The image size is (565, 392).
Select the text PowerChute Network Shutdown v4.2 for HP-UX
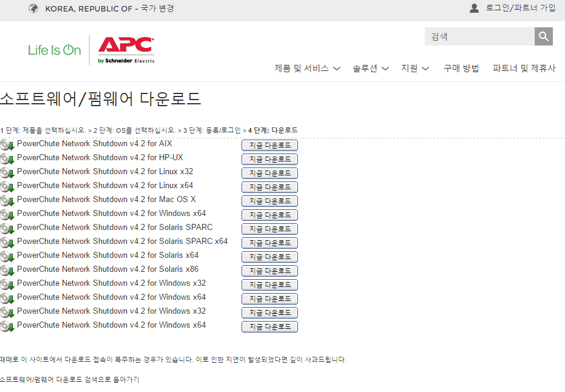point(100,157)
